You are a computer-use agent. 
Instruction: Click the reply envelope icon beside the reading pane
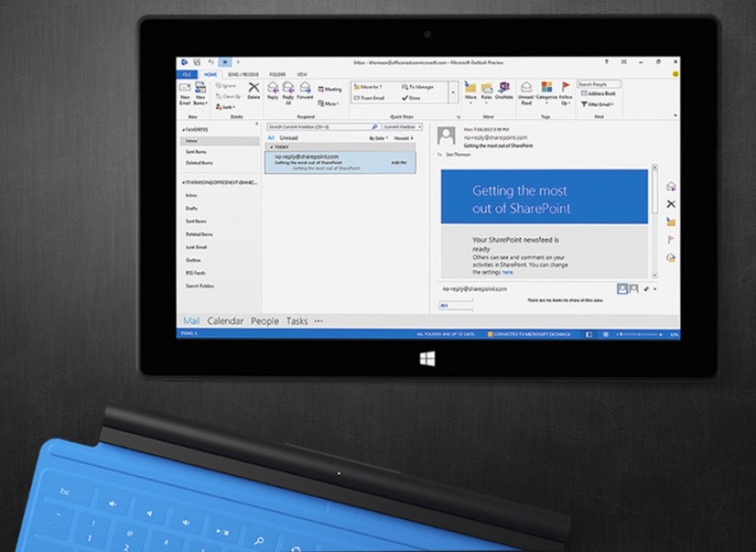671,187
